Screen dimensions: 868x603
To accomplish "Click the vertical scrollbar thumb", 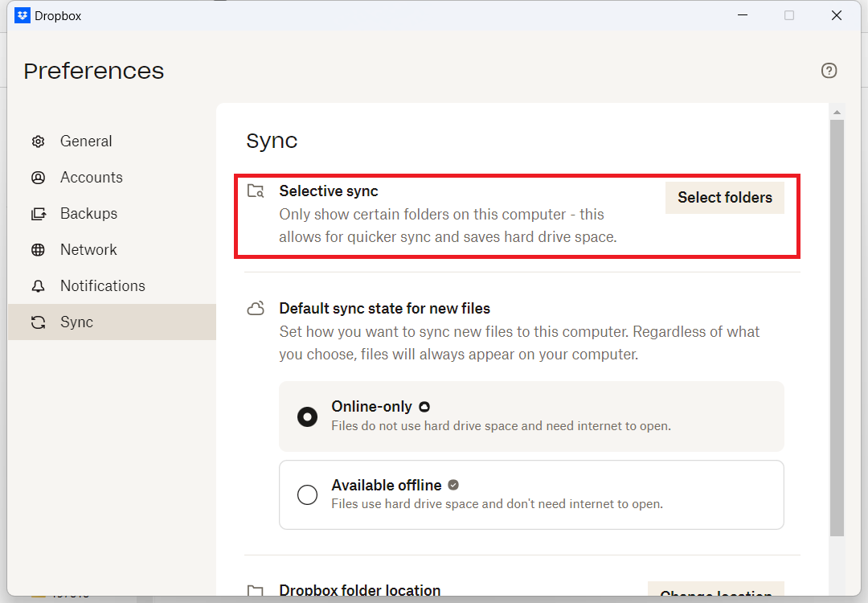I will (x=837, y=328).
